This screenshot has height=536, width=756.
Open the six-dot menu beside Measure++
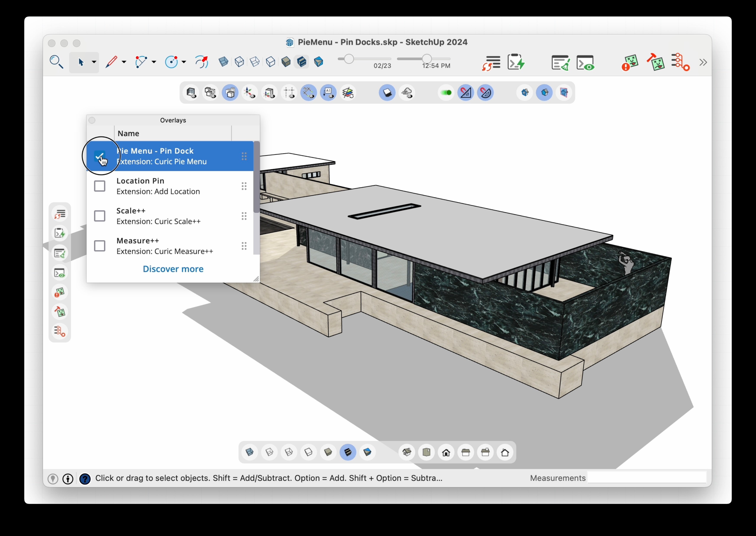(x=244, y=246)
